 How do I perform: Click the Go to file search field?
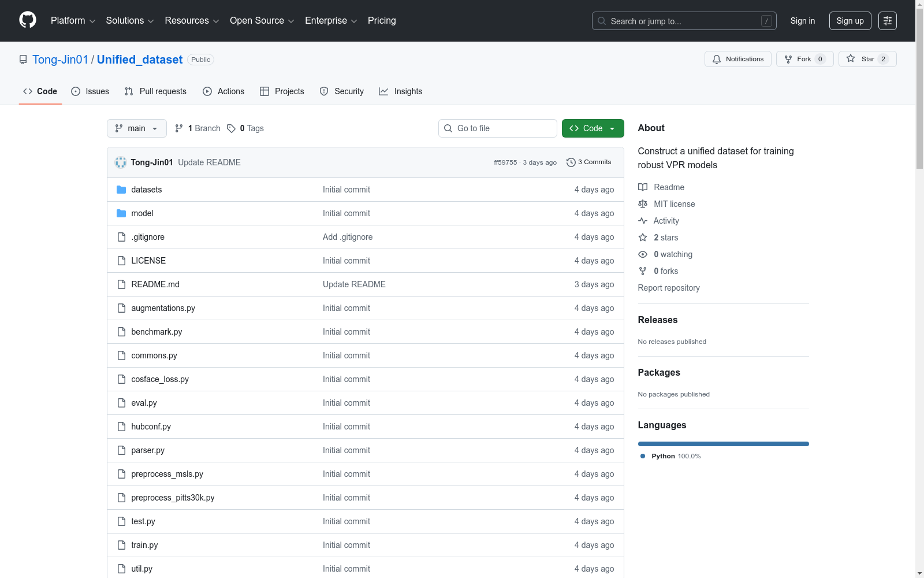pyautogui.click(x=498, y=128)
